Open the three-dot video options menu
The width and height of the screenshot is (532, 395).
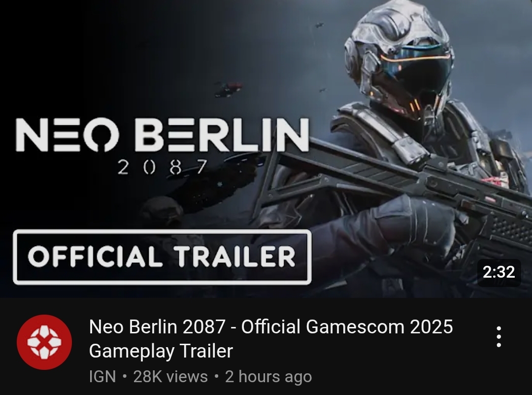[499, 337]
